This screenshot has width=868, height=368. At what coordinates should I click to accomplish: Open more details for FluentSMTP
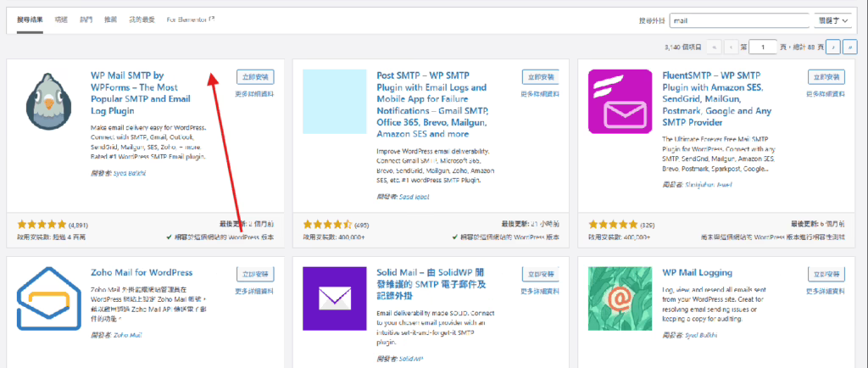point(826,94)
